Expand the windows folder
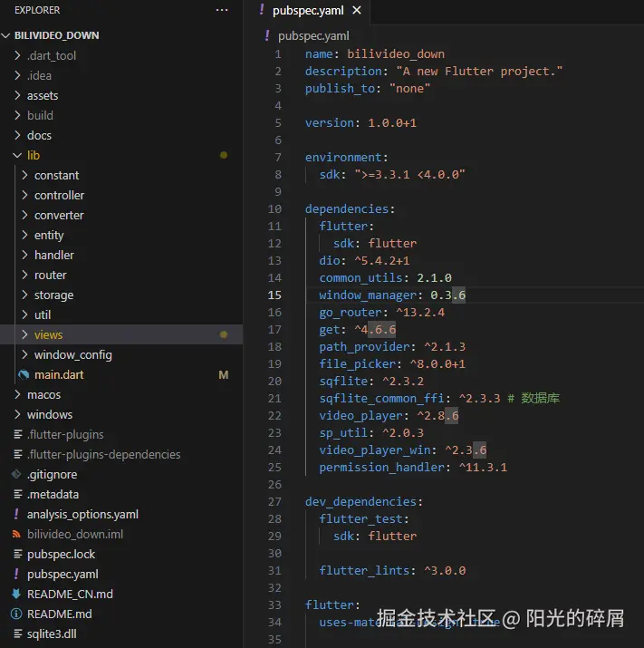This screenshot has width=644, height=648. click(50, 414)
